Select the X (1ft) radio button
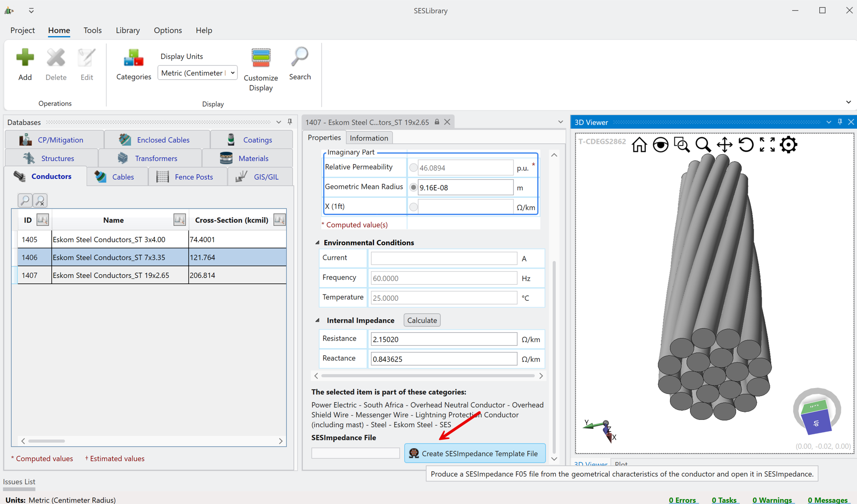The width and height of the screenshot is (857, 504). pyautogui.click(x=413, y=207)
